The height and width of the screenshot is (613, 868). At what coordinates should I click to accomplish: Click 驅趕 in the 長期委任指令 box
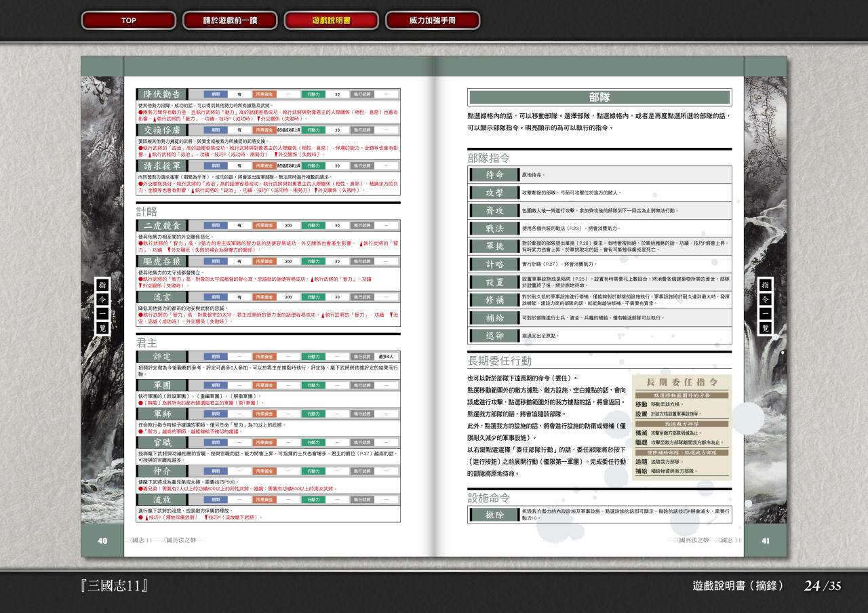point(642,442)
